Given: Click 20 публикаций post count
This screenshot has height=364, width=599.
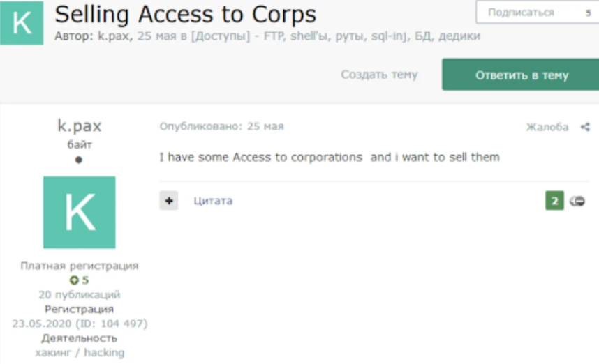Looking at the screenshot, I should (80, 294).
